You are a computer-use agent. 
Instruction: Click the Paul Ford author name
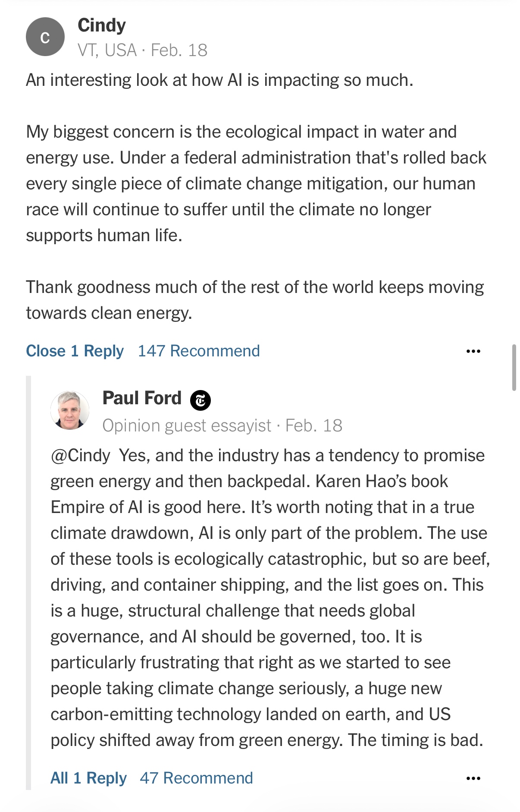click(142, 398)
